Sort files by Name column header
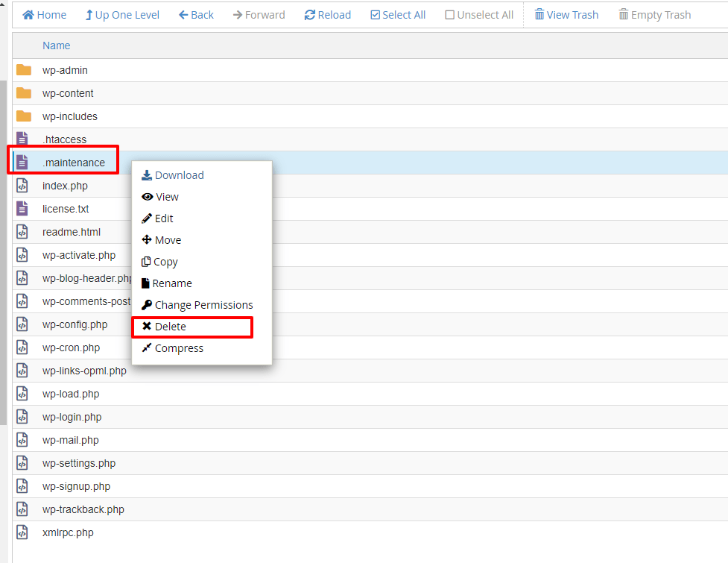The width and height of the screenshot is (728, 563). point(56,45)
